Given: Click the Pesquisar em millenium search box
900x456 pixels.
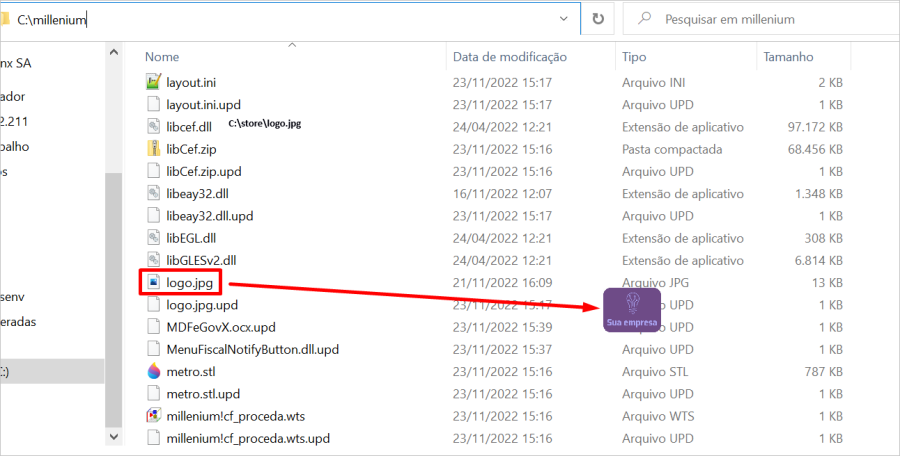Looking at the screenshot, I should [761, 19].
